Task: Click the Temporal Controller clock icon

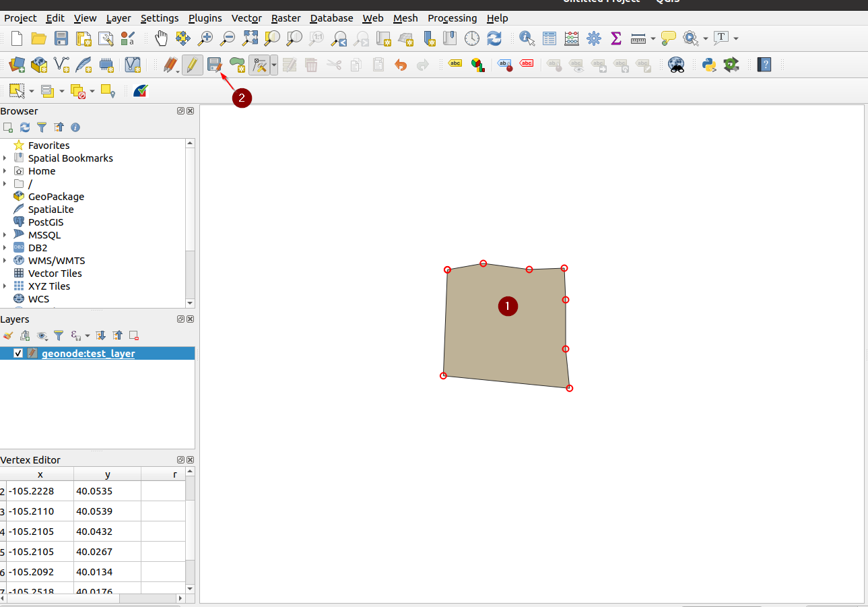Action: (472, 38)
